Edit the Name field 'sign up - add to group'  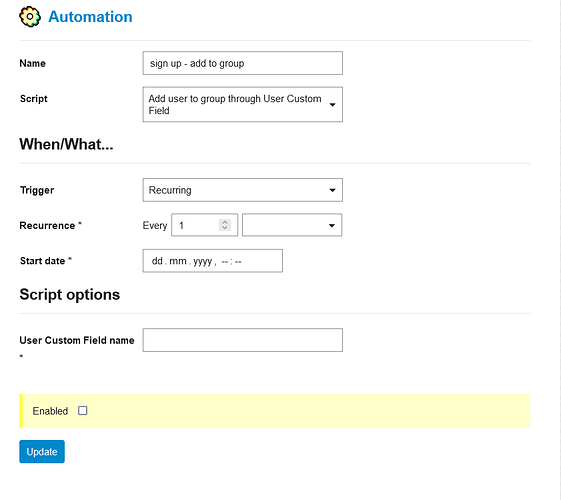243,63
